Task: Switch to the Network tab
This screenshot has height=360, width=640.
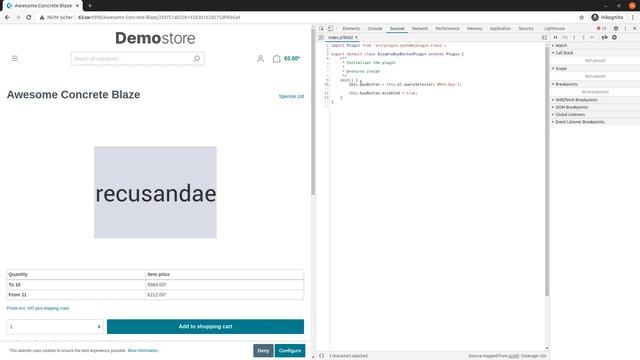Action: coord(420,29)
